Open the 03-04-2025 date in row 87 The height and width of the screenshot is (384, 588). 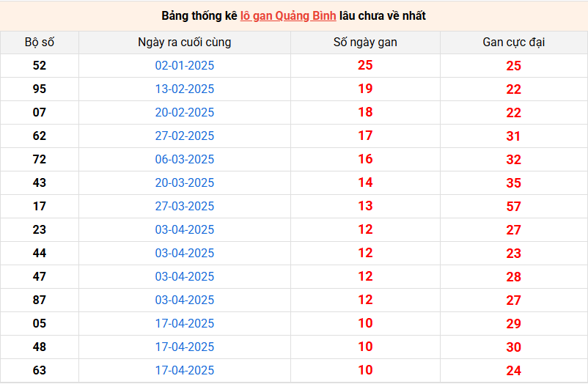pos(185,300)
